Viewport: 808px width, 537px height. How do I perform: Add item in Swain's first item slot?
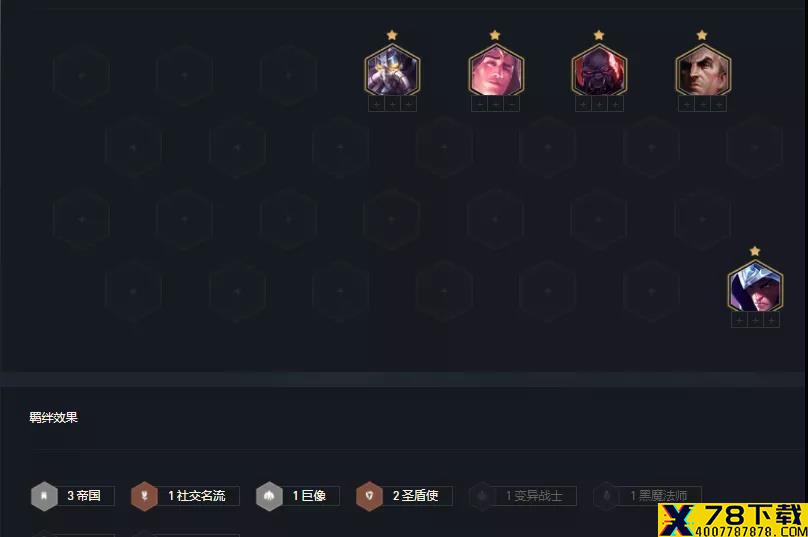687,105
